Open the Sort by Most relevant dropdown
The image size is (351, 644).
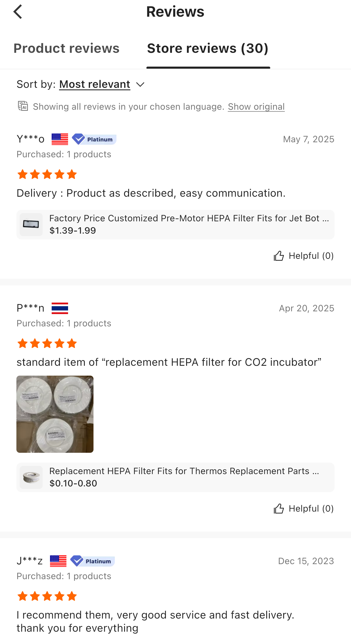click(95, 84)
